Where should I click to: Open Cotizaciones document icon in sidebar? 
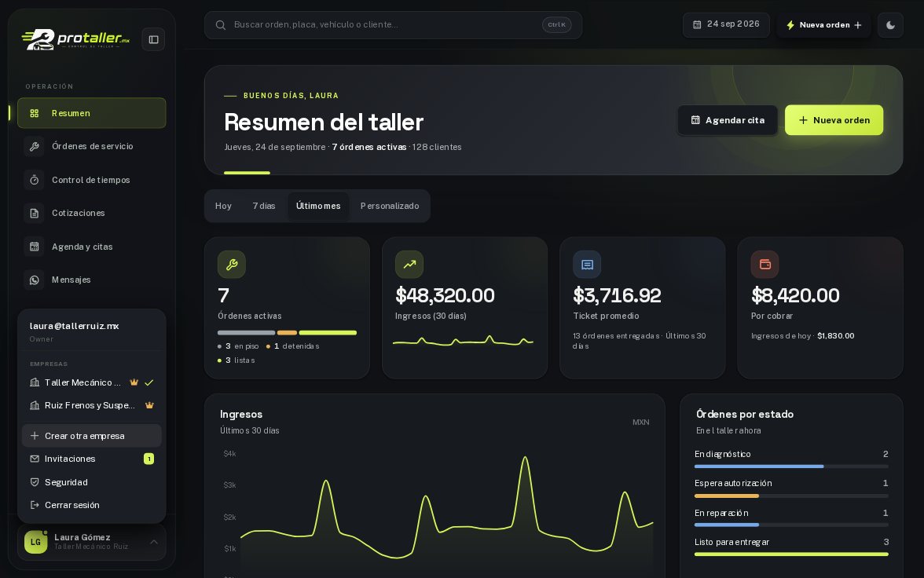click(x=35, y=214)
